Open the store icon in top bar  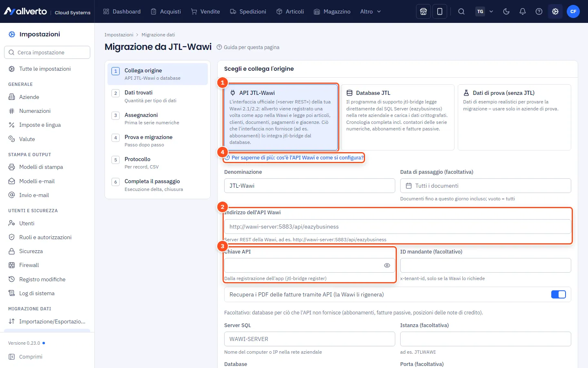click(x=423, y=11)
